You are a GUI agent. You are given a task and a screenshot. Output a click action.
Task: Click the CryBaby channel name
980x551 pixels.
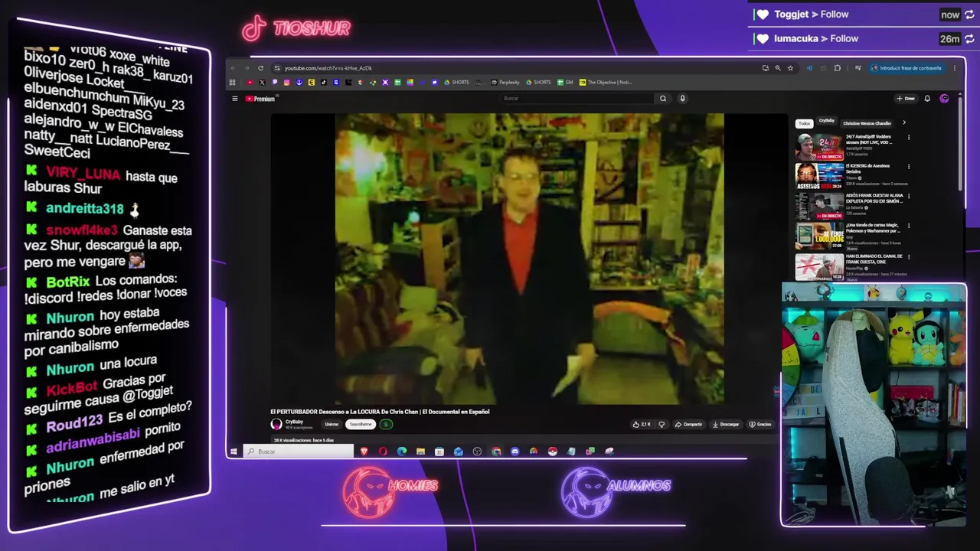[x=294, y=422]
